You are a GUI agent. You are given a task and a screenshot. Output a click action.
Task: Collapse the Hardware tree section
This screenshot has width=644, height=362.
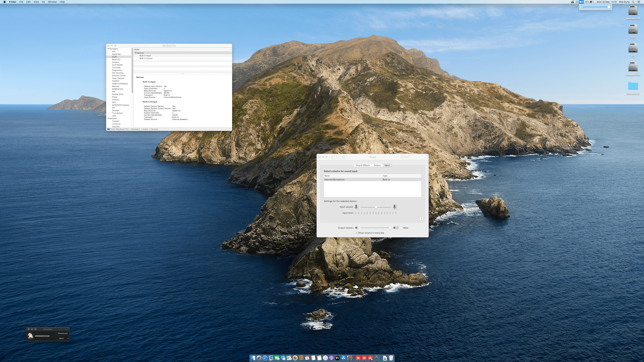click(108, 49)
